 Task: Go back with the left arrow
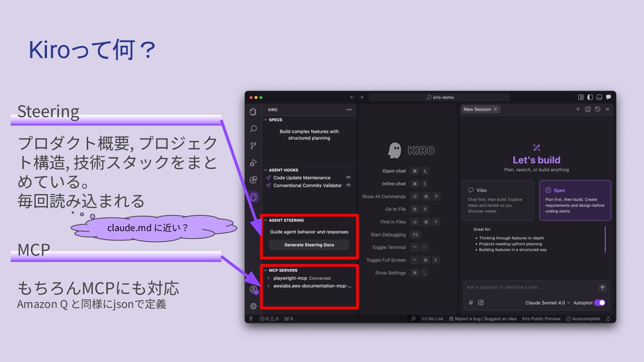352,97
